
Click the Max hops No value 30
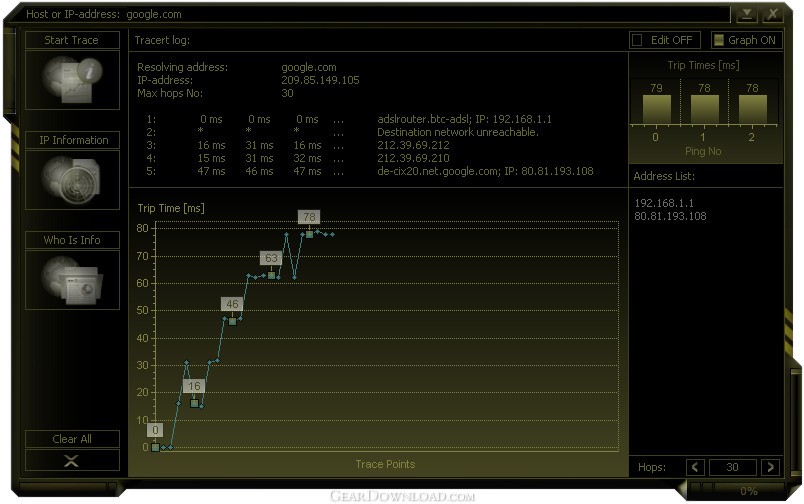point(287,93)
